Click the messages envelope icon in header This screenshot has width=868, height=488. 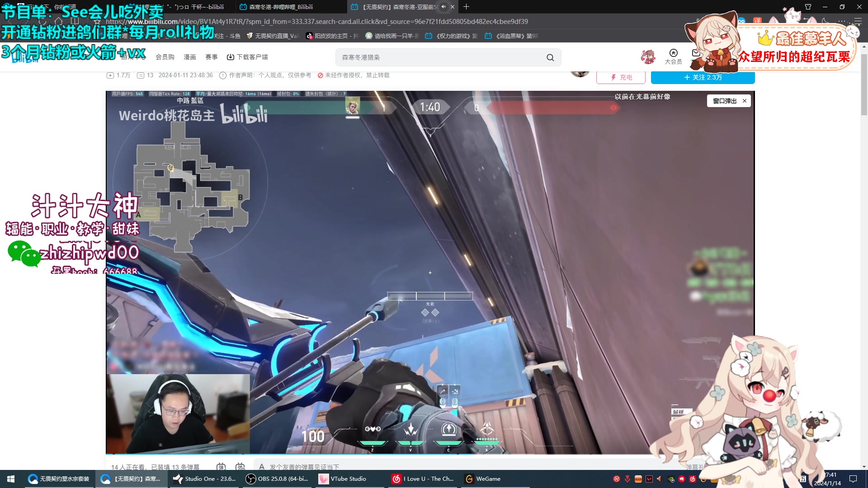[696, 53]
